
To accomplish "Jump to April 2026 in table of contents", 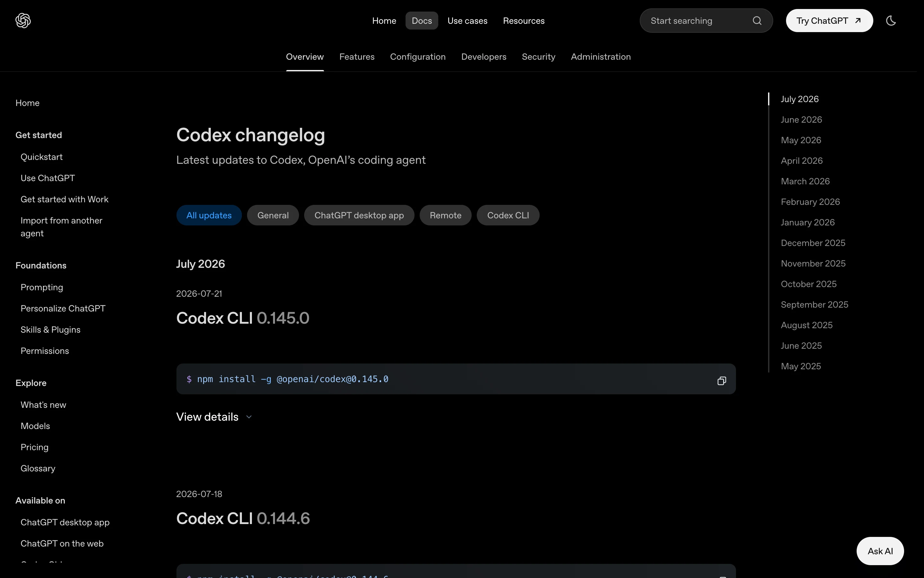I will [x=801, y=161].
